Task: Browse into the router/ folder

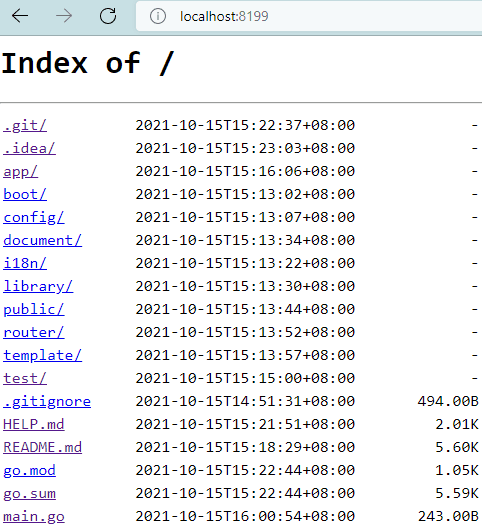Action: 34,333
